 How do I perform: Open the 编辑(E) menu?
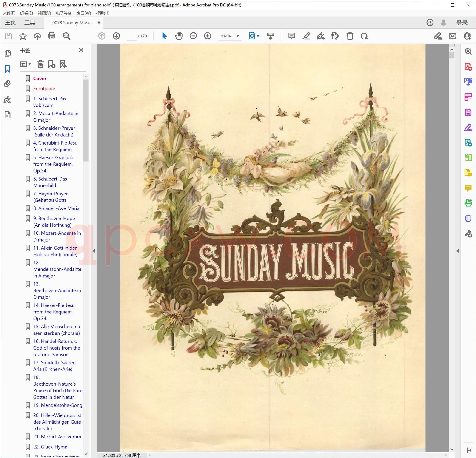coord(26,13)
